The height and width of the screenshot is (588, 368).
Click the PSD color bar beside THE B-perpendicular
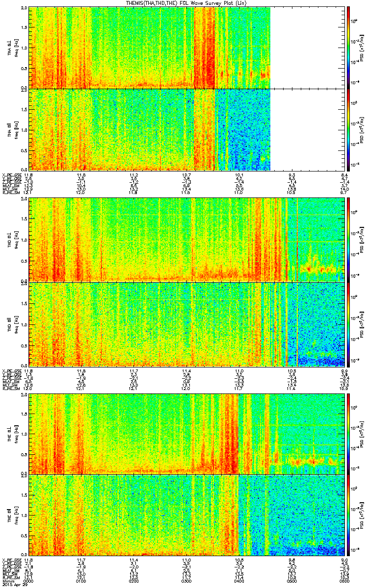pos(348,434)
